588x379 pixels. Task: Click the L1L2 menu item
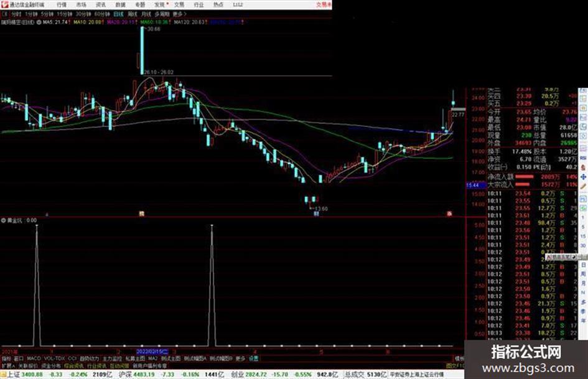tap(238, 4)
